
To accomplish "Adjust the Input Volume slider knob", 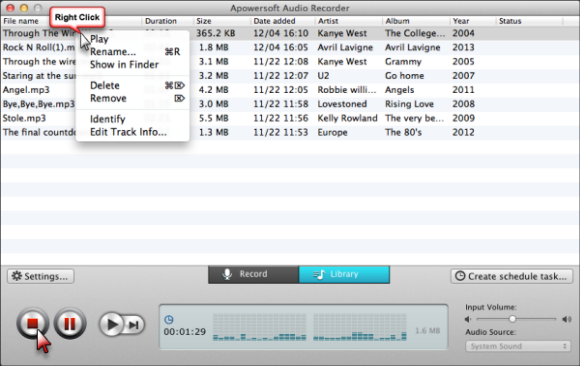I will pyautogui.click(x=512, y=319).
